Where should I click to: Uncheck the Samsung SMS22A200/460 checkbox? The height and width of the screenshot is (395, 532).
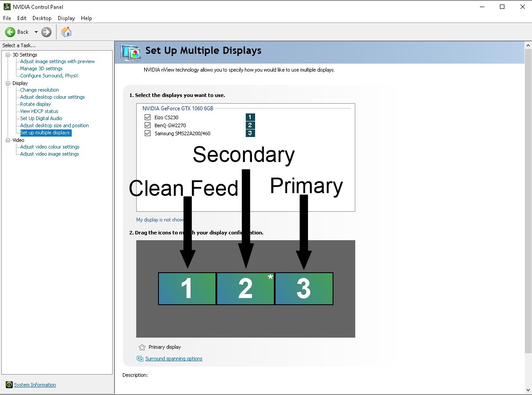(148, 133)
